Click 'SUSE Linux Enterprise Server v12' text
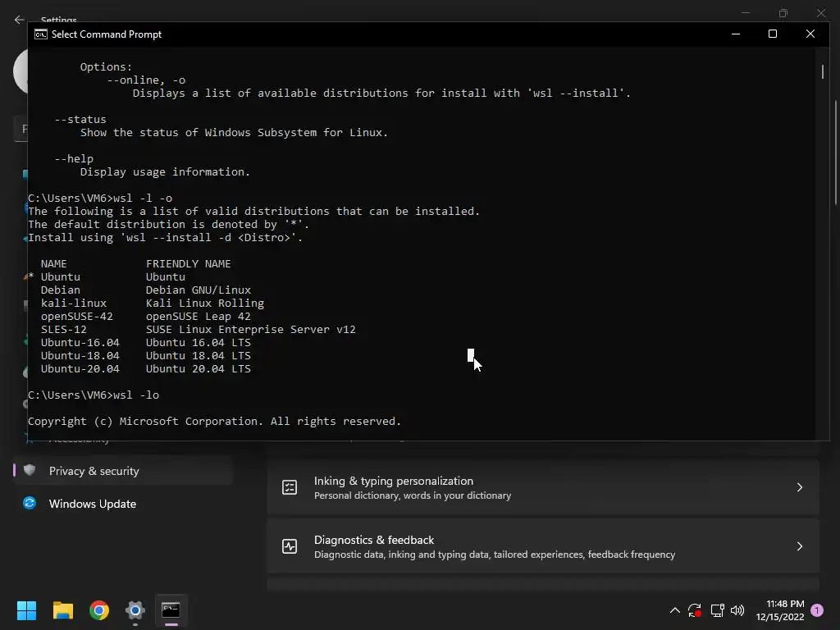The height and width of the screenshot is (630, 840). (x=251, y=330)
